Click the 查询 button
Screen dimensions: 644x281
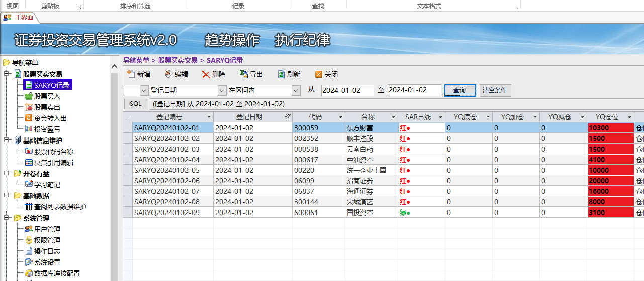point(459,90)
